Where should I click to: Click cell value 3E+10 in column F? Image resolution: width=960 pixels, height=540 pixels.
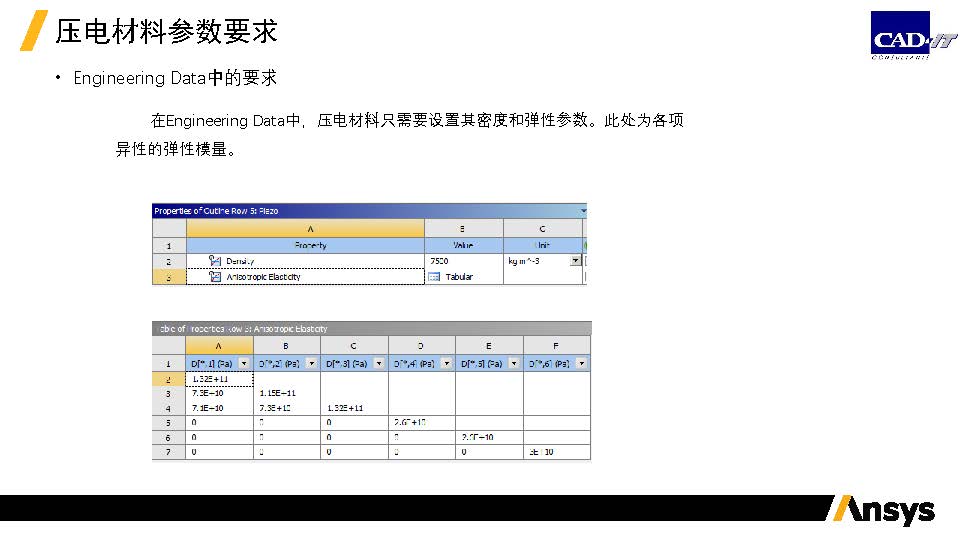tap(541, 452)
